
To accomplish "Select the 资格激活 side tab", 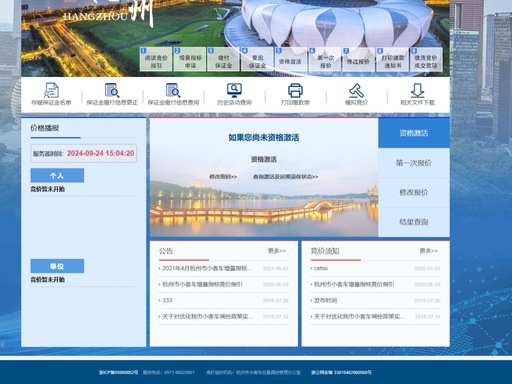I will click(414, 133).
